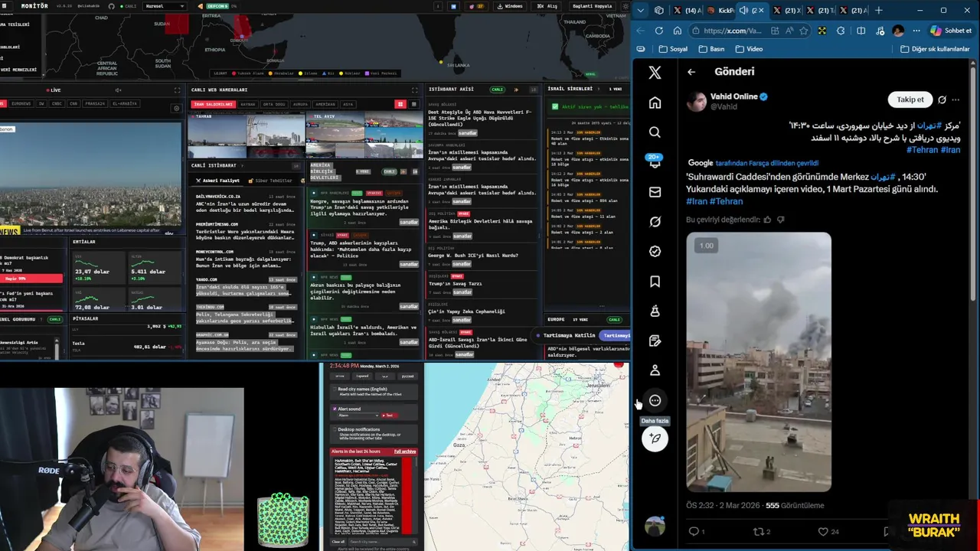Select the CNBC channel tab
Image resolution: width=980 pixels, height=551 pixels.
(57, 103)
